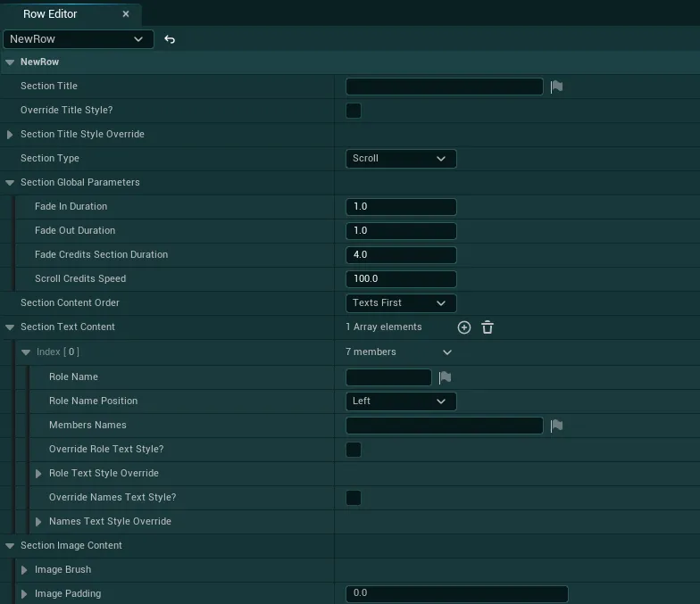Collapse the Index [0] entry
Viewport: 700px width, 604px height.
(x=26, y=352)
